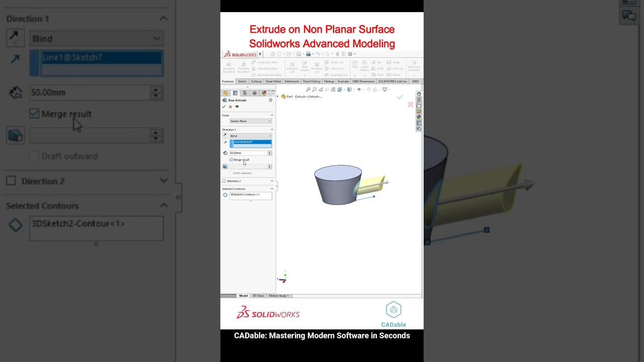644x362 pixels.
Task: Switch to the PropertyManager tab icon
Action: [235, 93]
